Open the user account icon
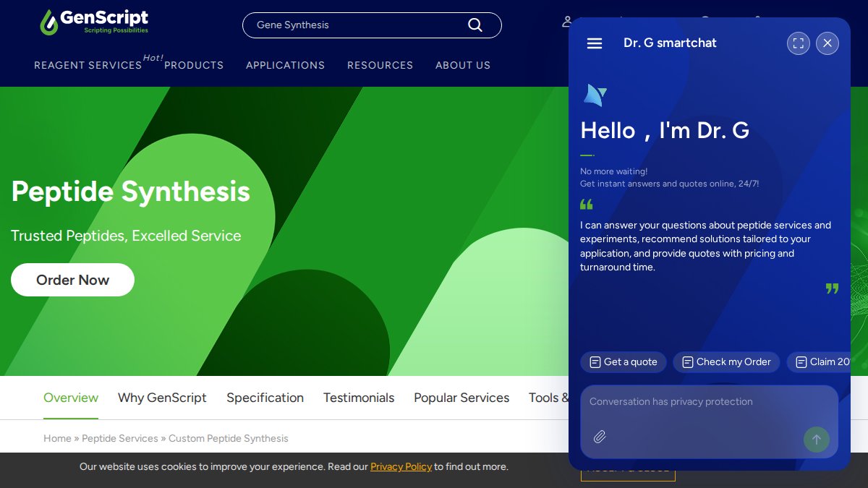The width and height of the screenshot is (868, 488). (x=566, y=22)
